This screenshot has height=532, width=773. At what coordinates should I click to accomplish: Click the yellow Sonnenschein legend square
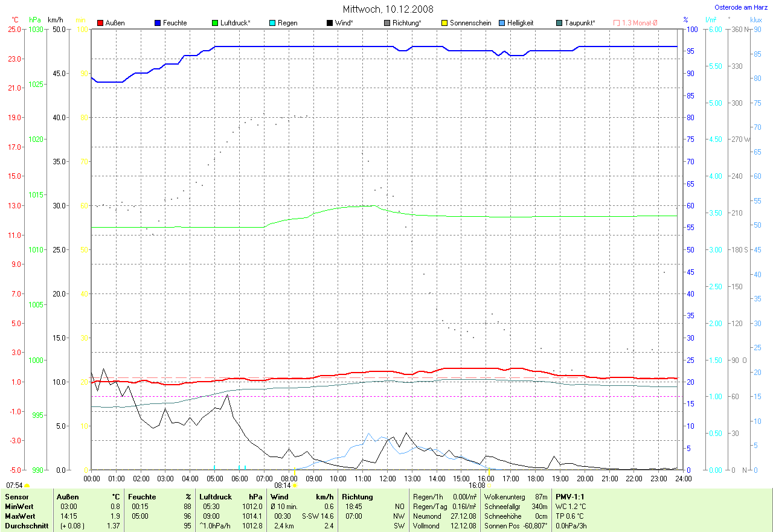pos(444,23)
